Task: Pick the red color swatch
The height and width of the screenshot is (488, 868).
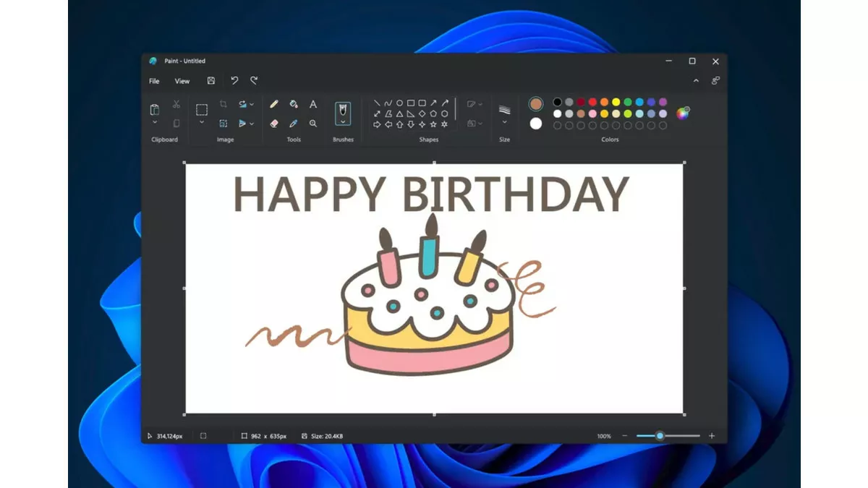Action: pos(592,102)
